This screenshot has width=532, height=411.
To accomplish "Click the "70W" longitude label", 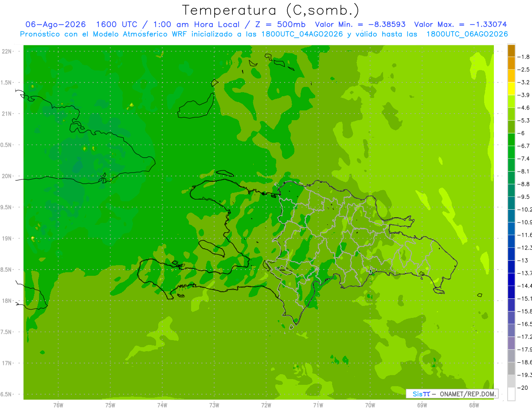I will [370, 405].
